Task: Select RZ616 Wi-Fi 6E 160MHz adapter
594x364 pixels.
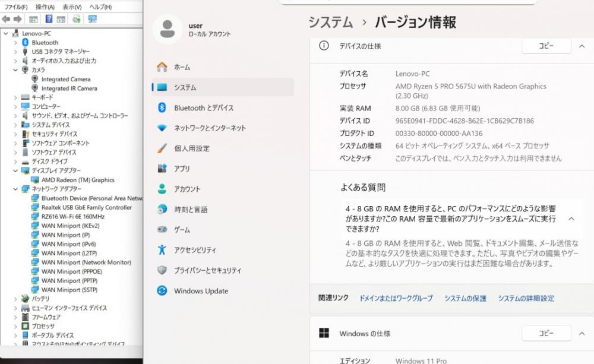Action: pos(73,217)
